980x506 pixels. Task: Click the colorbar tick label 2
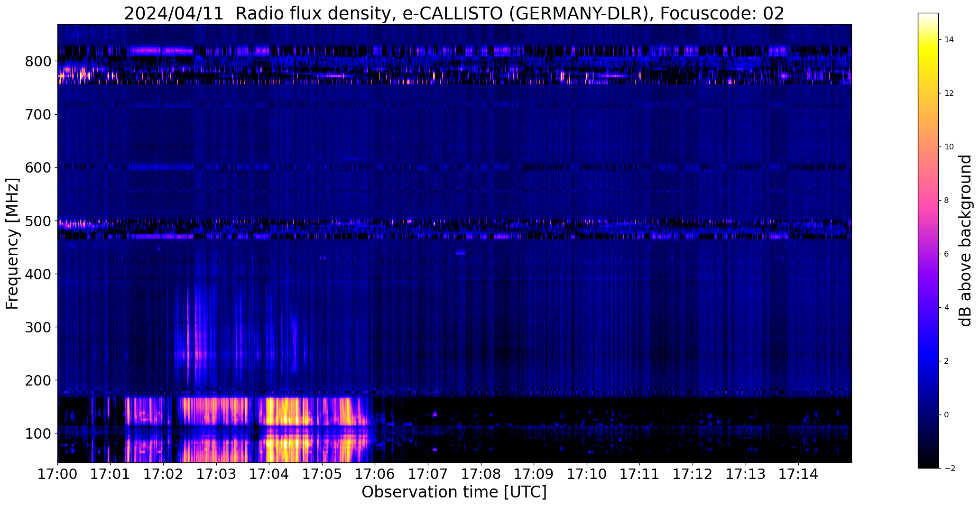click(947, 361)
